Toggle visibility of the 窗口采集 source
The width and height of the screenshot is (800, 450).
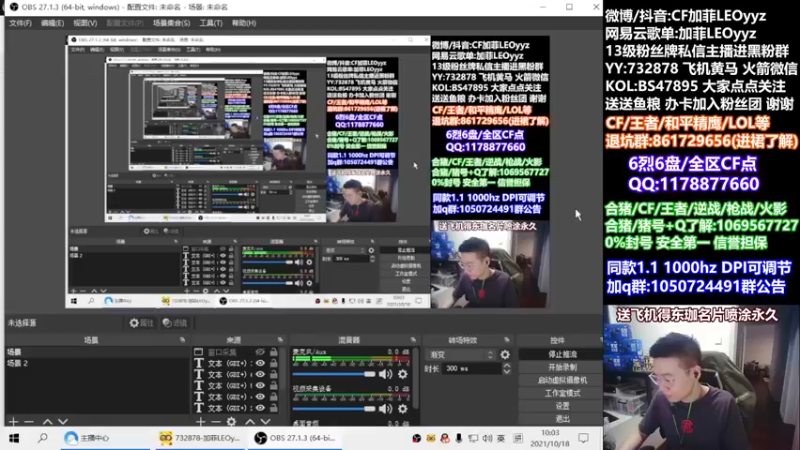pyautogui.click(x=260, y=352)
